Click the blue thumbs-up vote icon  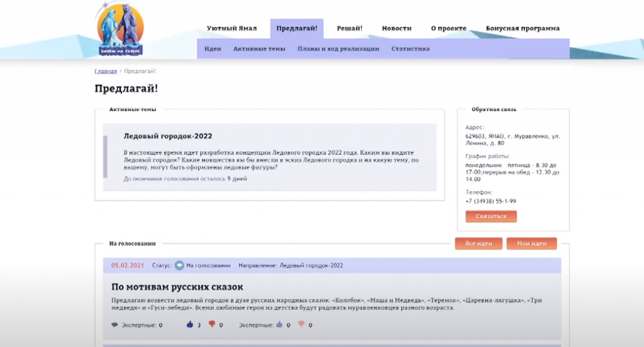[x=189, y=325]
